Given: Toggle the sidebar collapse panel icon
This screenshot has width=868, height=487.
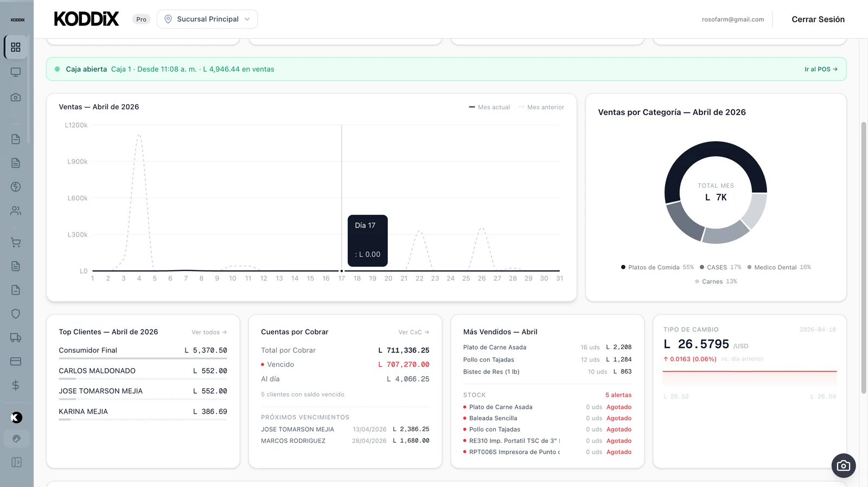Looking at the screenshot, I should click(x=16, y=462).
